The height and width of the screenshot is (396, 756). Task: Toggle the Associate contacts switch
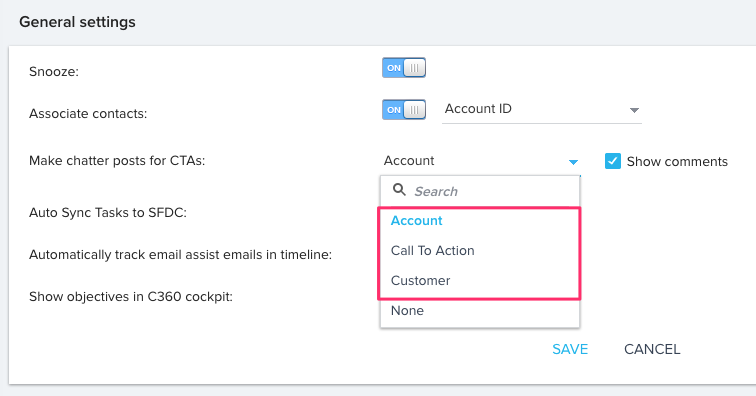(x=404, y=110)
